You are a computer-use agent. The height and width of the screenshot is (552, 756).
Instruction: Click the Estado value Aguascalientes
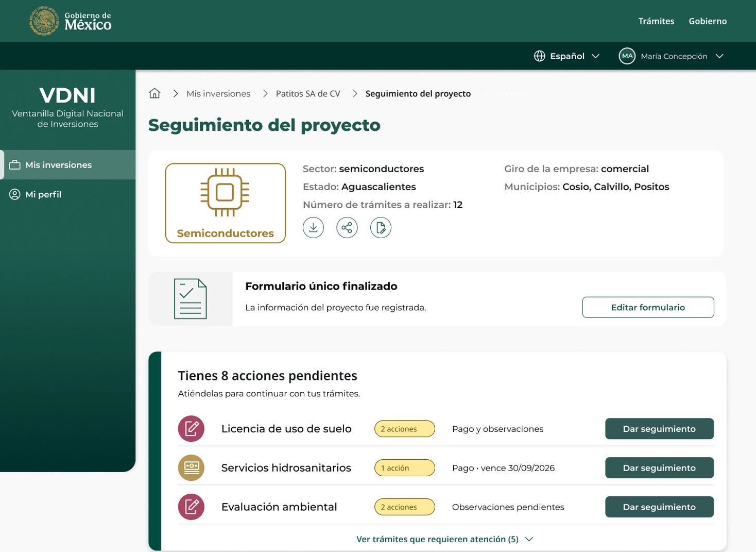click(379, 187)
